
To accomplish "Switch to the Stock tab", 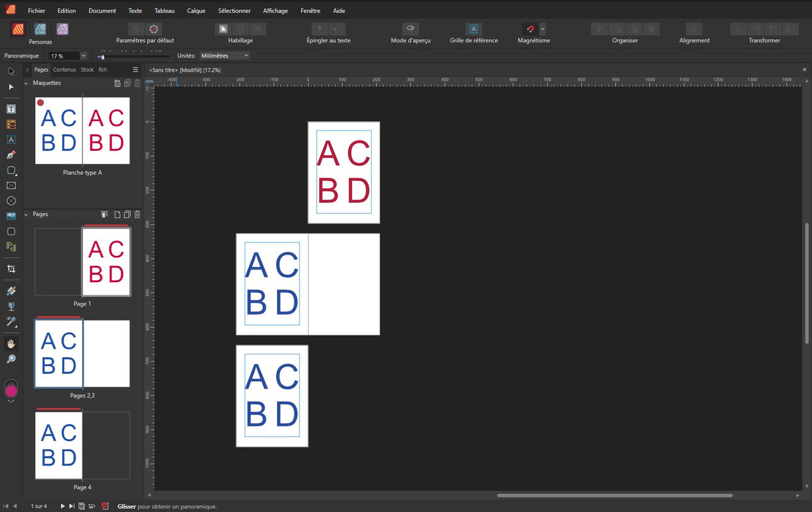I will coord(87,70).
